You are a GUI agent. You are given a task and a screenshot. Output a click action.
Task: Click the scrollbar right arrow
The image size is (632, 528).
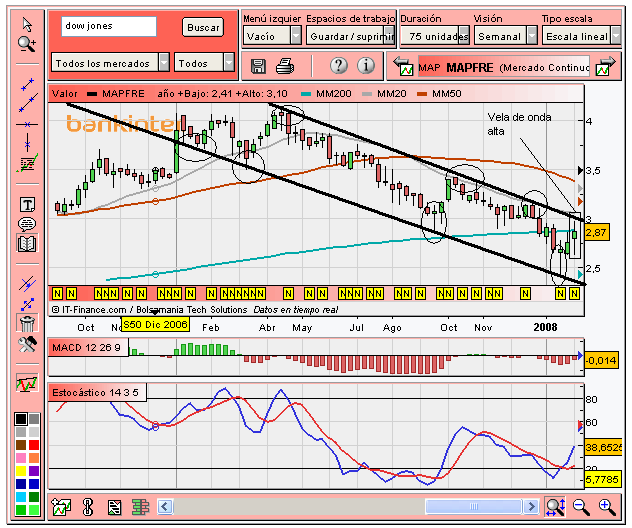pyautogui.click(x=531, y=506)
